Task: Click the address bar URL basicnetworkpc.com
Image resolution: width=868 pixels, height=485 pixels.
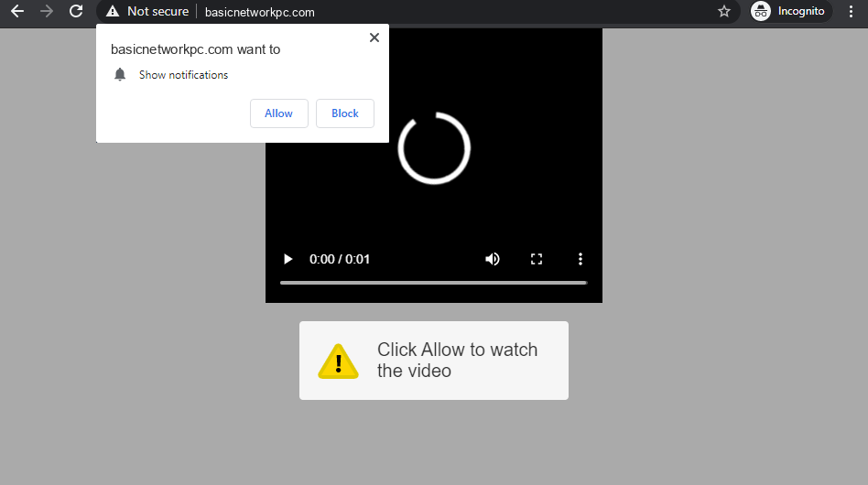Action: [x=260, y=12]
